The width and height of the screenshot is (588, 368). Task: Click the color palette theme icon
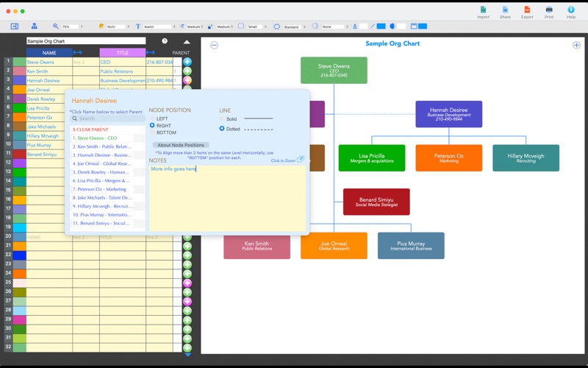click(x=101, y=26)
